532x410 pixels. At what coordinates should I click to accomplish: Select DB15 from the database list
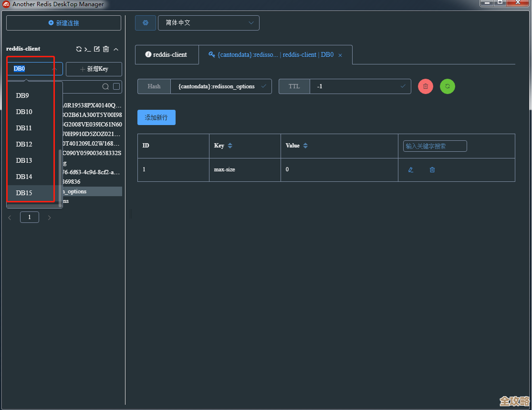[24, 193]
